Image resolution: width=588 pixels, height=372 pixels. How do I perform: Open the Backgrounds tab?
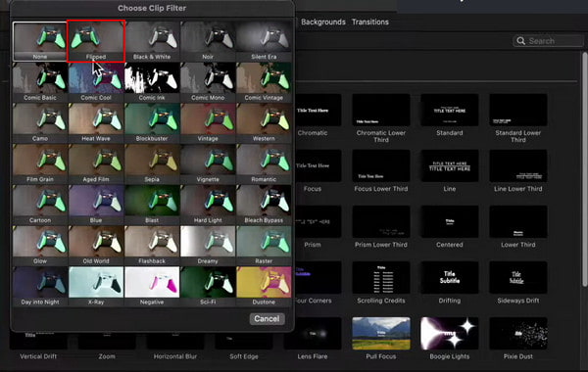pos(323,22)
